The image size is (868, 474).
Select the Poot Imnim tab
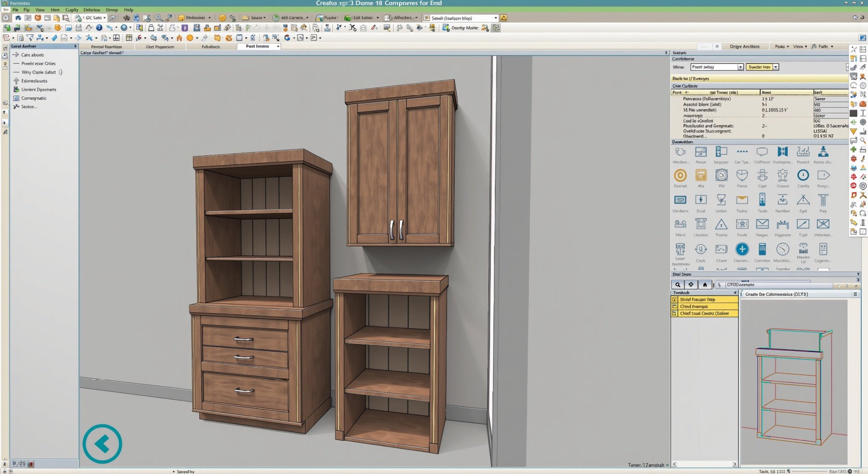[x=258, y=46]
